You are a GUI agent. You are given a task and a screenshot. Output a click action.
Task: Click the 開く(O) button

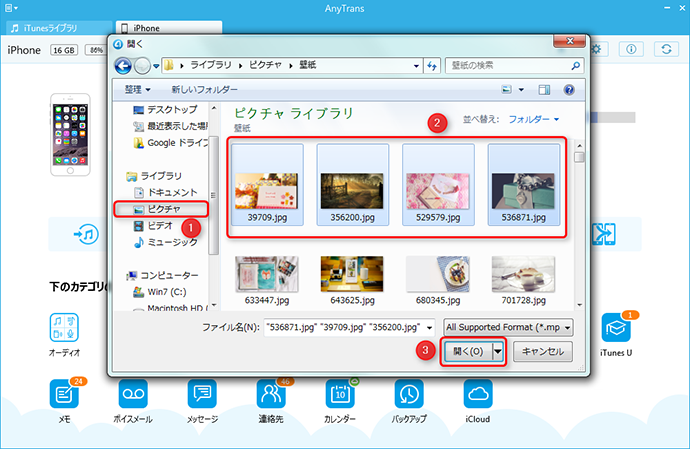pos(468,351)
